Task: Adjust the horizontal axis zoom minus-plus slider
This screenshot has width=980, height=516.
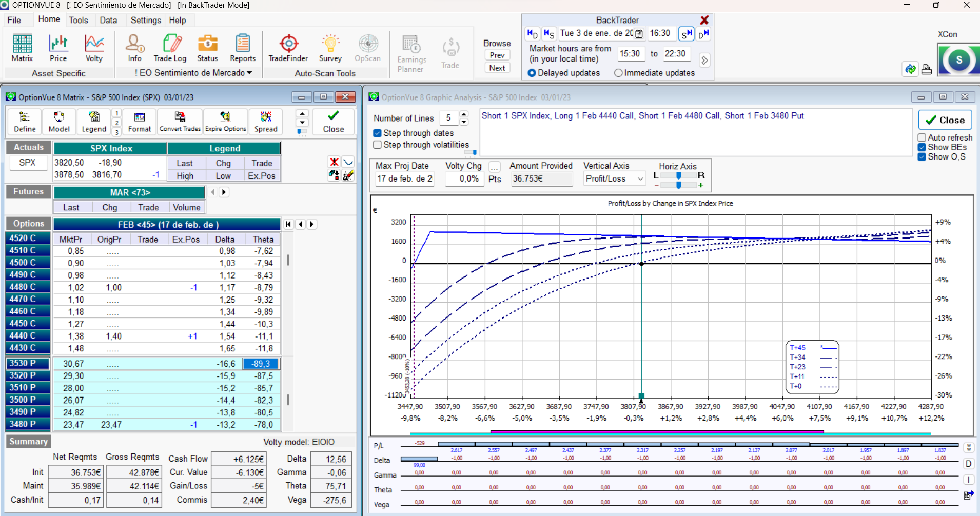Action: point(678,185)
